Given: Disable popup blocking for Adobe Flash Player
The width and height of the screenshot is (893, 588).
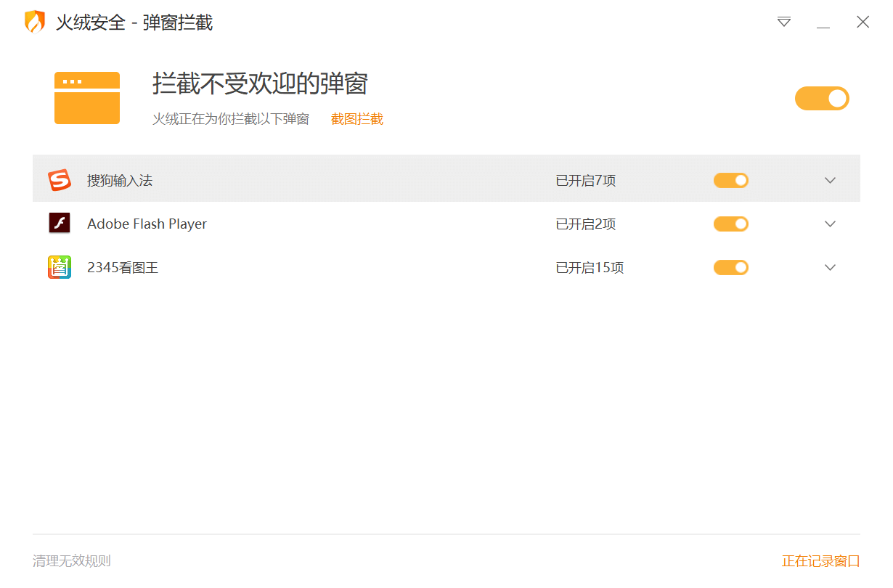Looking at the screenshot, I should click(x=730, y=224).
